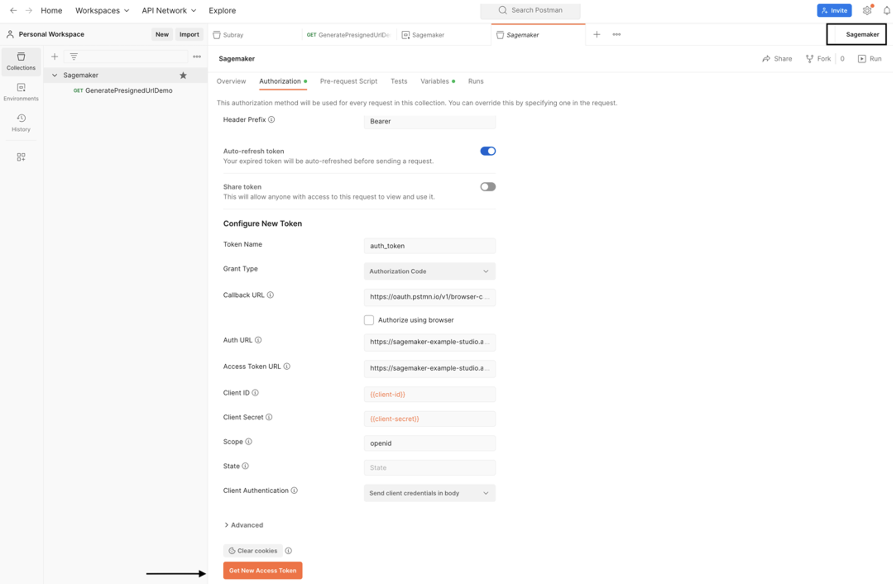Switch to the Pre-request Script tab
Viewport: 895px width, 588px height.
348,81
